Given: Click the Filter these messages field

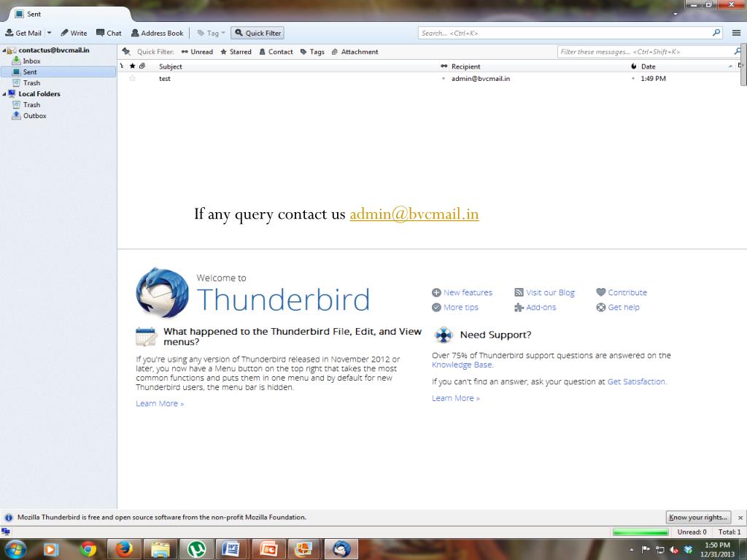Looking at the screenshot, I should 649,52.
